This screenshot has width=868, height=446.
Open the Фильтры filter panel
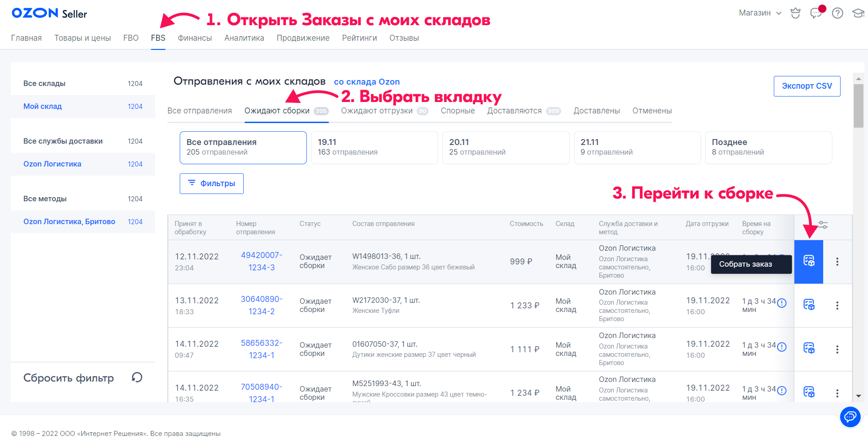[211, 183]
